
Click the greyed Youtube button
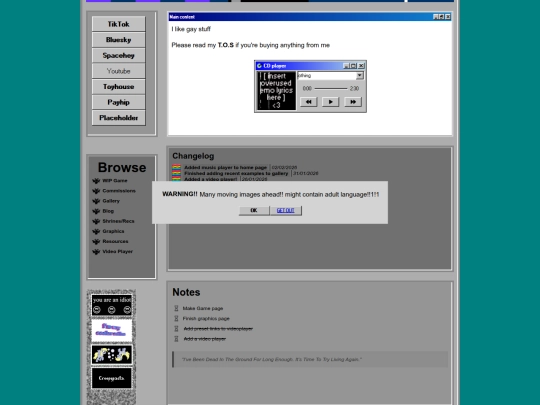point(118,71)
